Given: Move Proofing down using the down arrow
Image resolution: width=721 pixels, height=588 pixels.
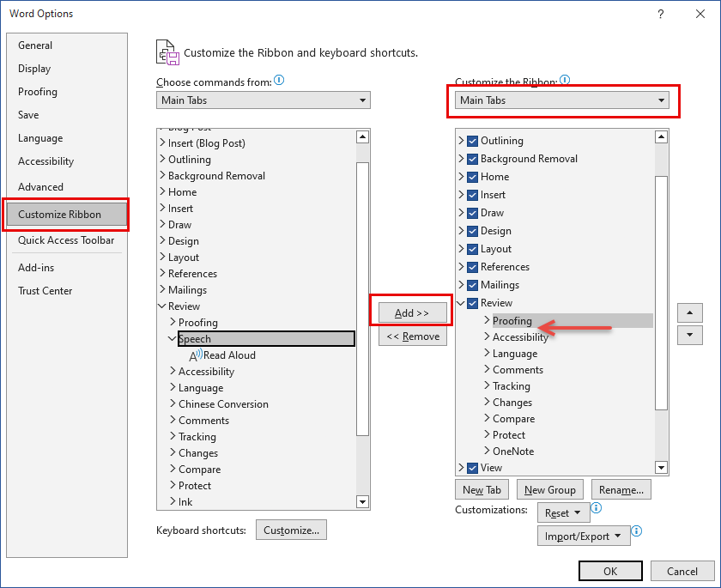Looking at the screenshot, I should click(x=690, y=336).
